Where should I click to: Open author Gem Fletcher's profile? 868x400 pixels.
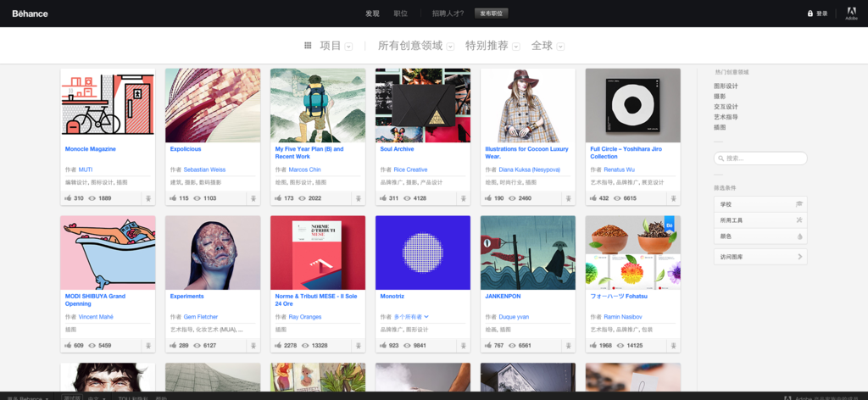pyautogui.click(x=200, y=316)
